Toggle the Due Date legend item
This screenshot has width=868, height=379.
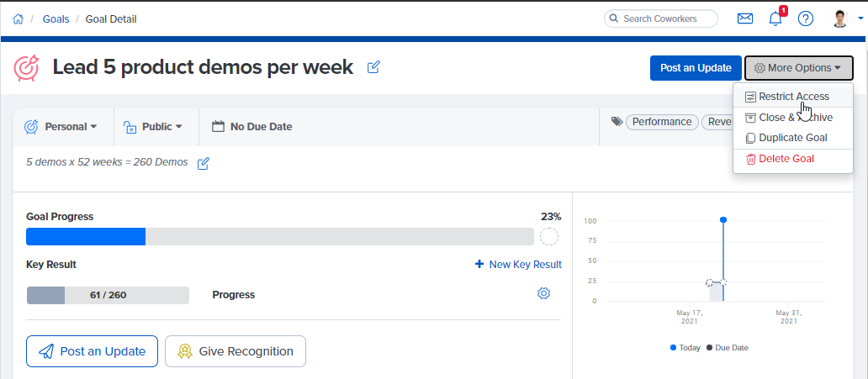click(x=727, y=347)
